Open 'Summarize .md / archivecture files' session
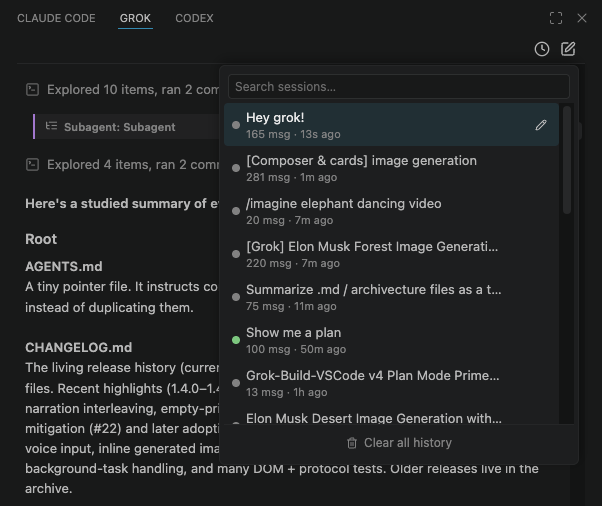 (x=391, y=297)
